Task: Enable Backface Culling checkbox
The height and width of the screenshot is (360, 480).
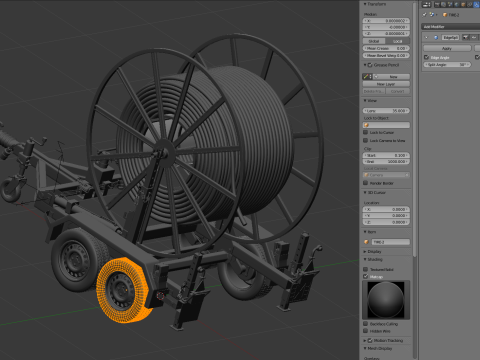Action: (x=366, y=324)
